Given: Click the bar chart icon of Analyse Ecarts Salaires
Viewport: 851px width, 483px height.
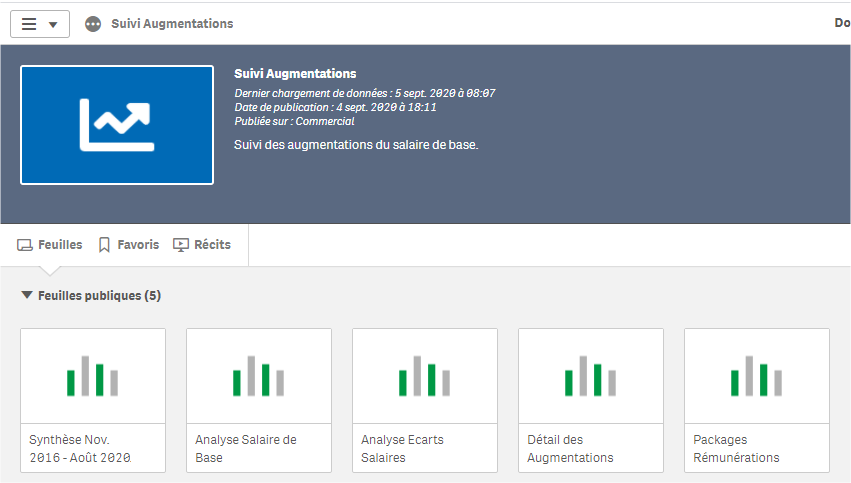Looking at the screenshot, I should point(425,376).
